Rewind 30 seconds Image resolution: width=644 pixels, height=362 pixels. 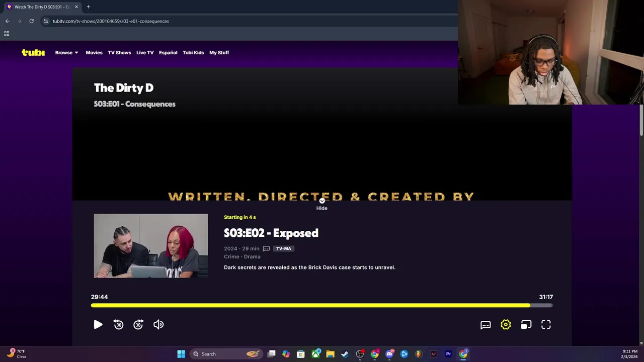pos(118,325)
